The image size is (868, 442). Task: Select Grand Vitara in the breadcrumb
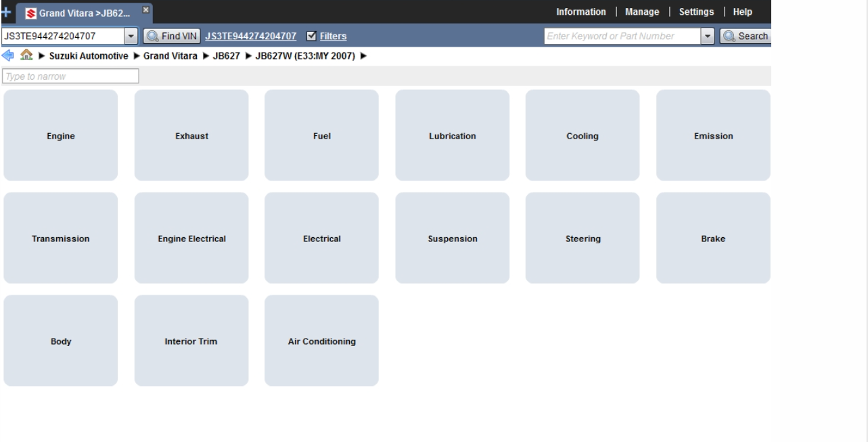tap(170, 55)
